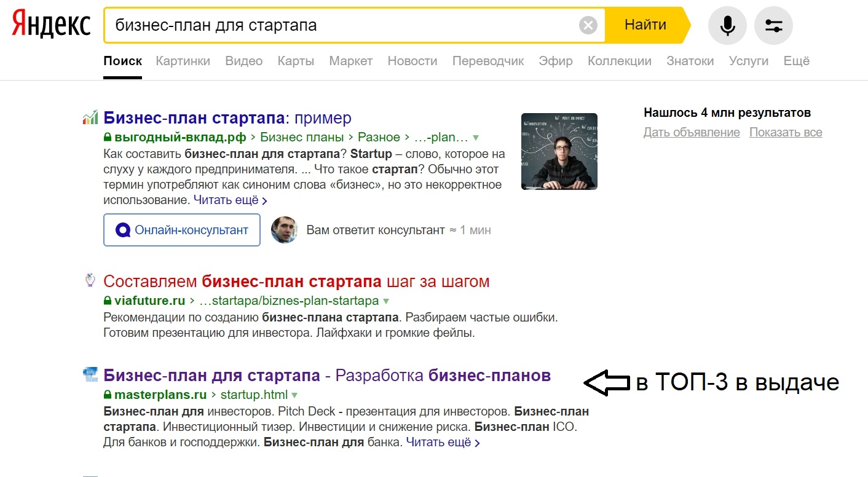Open the Ещё menu
This screenshot has width=868, height=477.
796,61
